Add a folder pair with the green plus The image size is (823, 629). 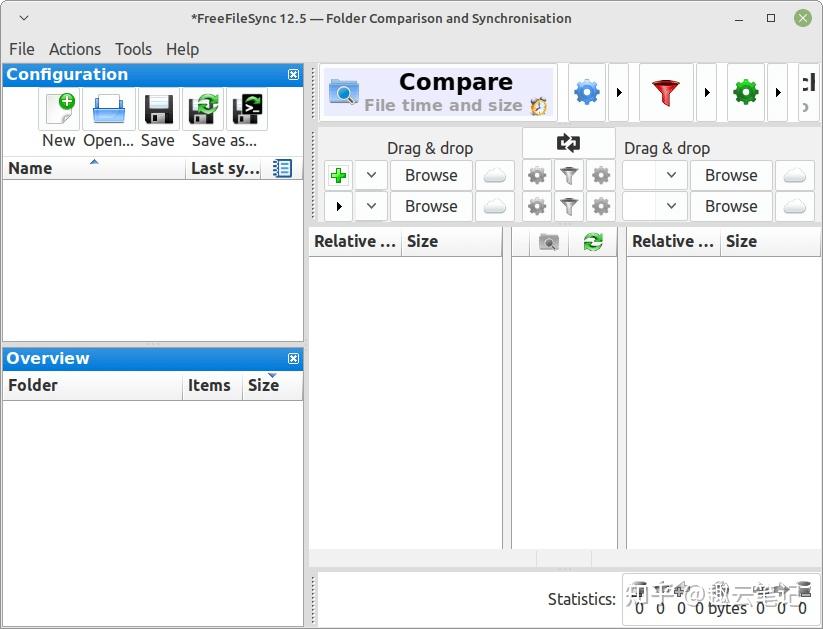point(338,175)
